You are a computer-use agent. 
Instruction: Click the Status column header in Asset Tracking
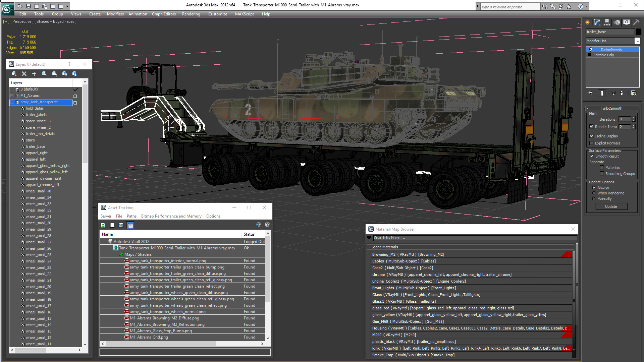[x=253, y=234]
